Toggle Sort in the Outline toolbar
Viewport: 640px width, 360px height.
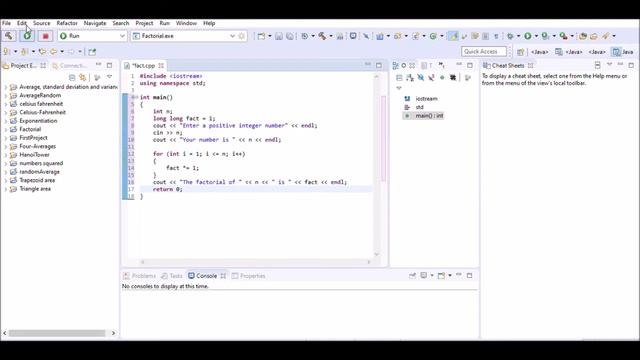coord(410,78)
